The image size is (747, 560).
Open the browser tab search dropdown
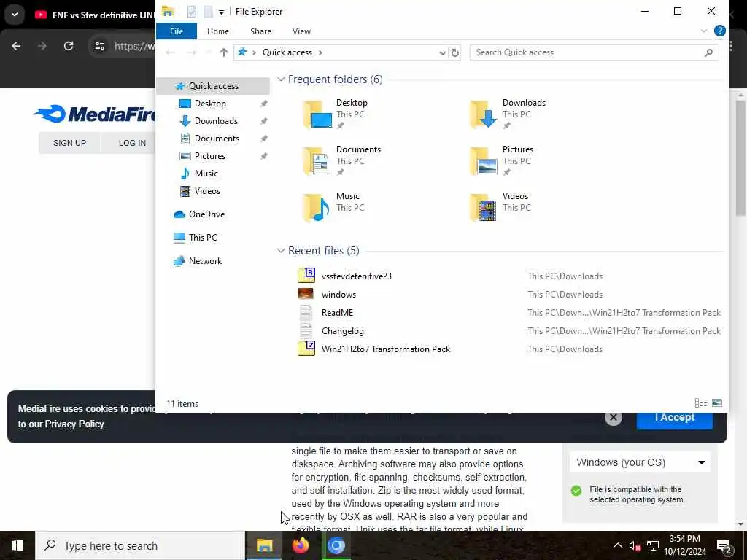coord(15,15)
